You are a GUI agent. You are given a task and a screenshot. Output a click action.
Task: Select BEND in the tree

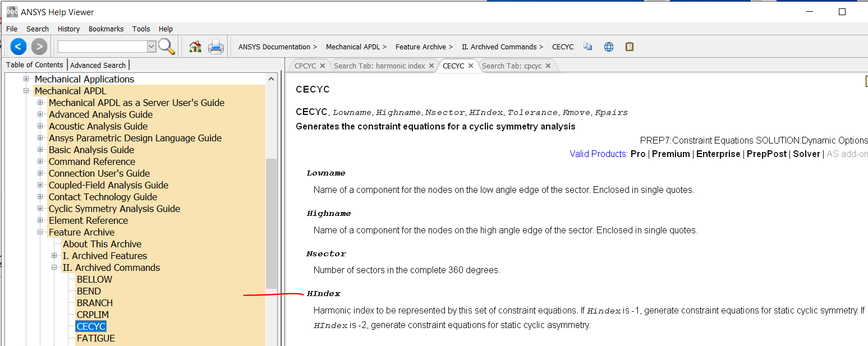[x=89, y=291]
